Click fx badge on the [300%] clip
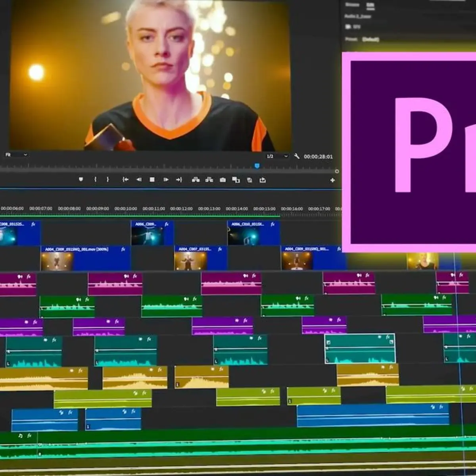The height and width of the screenshot is (476, 476). 123,249
